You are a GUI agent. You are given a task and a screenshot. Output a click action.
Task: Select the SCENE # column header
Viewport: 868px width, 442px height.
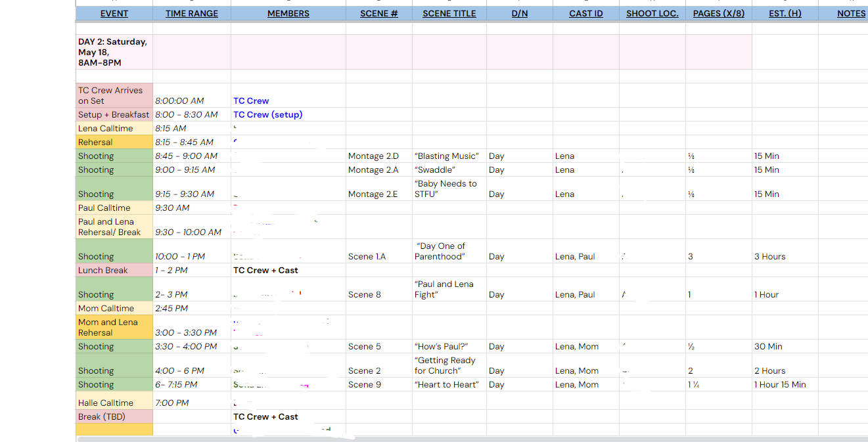click(379, 13)
